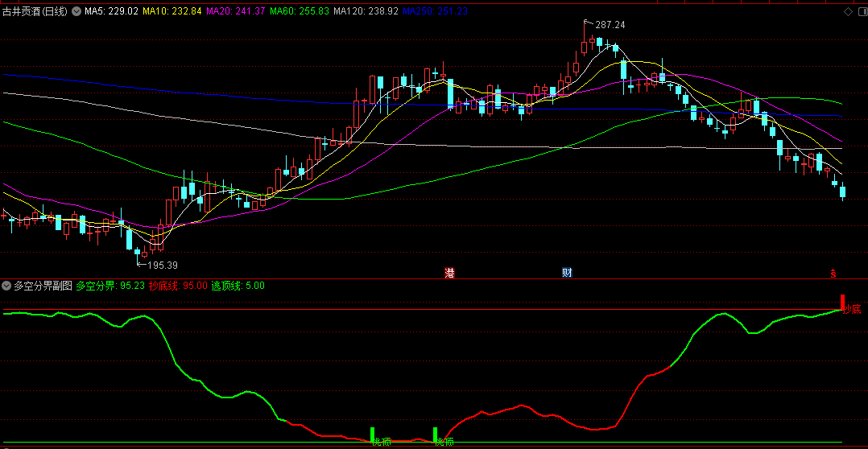
Task: Expand the 多空分界副图 indicator dropdown
Action: [6, 286]
